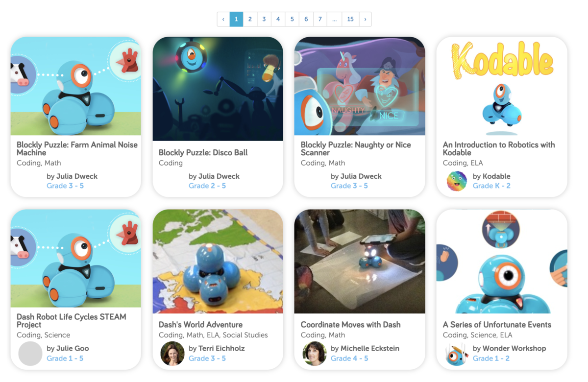Click Michelle Eckstein's profile photo

315,354
